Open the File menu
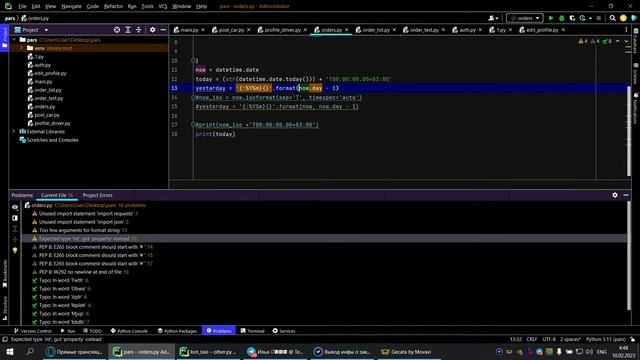Viewport: 640px width, 360px height. pos(22,6)
